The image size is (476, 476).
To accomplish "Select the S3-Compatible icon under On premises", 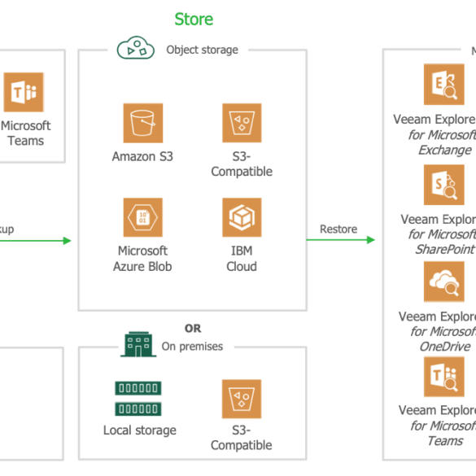I will 242,399.
